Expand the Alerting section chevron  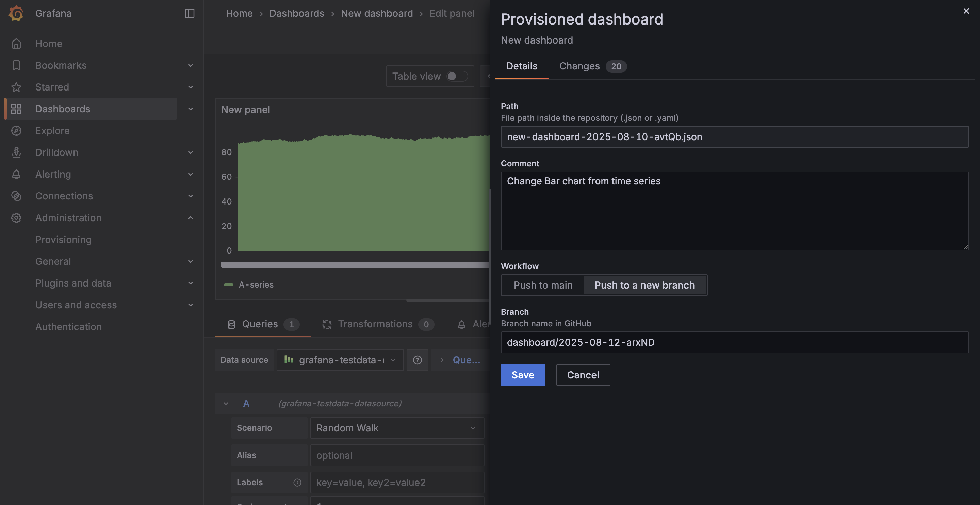tap(191, 174)
